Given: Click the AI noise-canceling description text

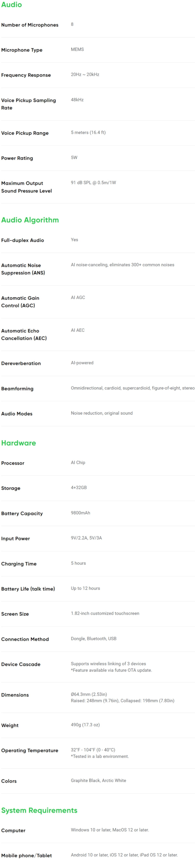Looking at the screenshot, I should (122, 265).
